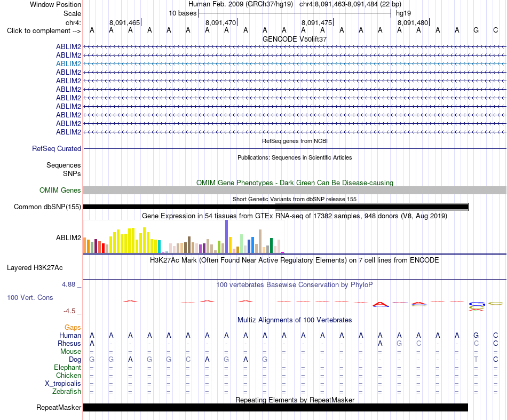
Task: Select the light-blue highlighted ABLIM2 transcript label
Action: (x=68, y=64)
